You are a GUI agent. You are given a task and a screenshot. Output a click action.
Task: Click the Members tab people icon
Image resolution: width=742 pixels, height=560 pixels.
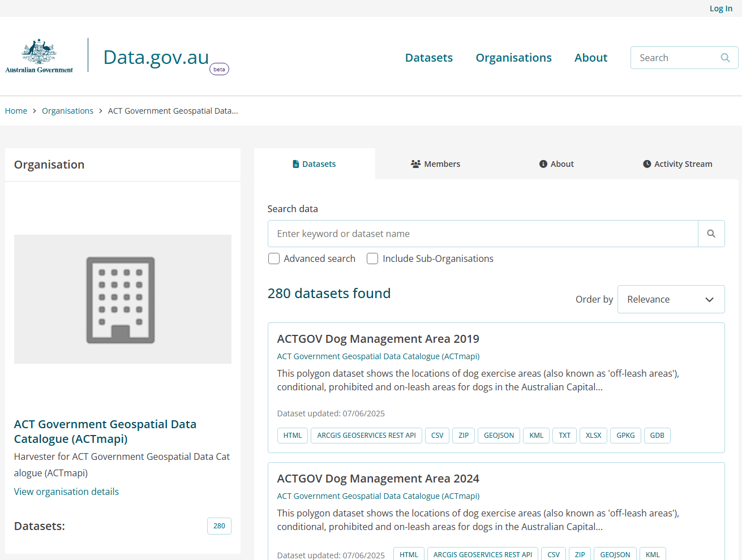[415, 164]
